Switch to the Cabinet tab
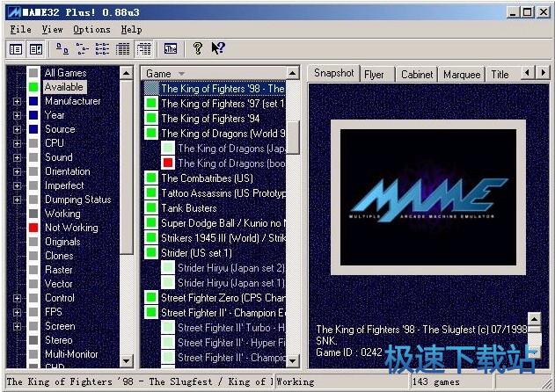 pyautogui.click(x=417, y=75)
